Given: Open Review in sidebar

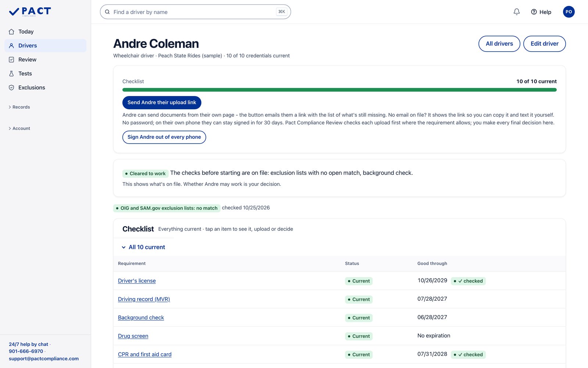Looking at the screenshot, I should (x=46, y=60).
